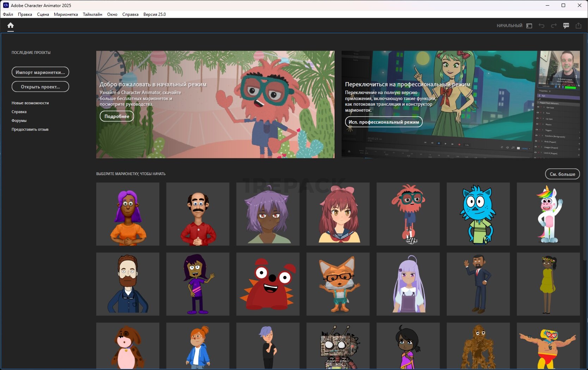Open the Марионетка menu
The width and height of the screenshot is (588, 370).
coord(66,14)
